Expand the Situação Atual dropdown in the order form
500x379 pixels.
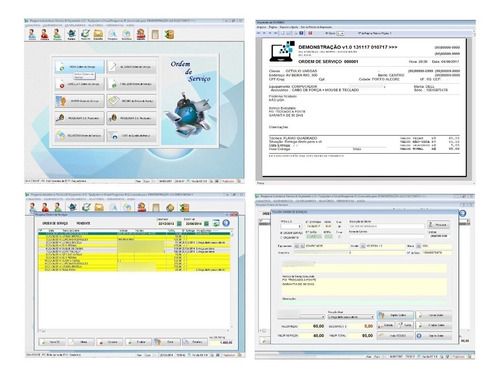(351, 317)
